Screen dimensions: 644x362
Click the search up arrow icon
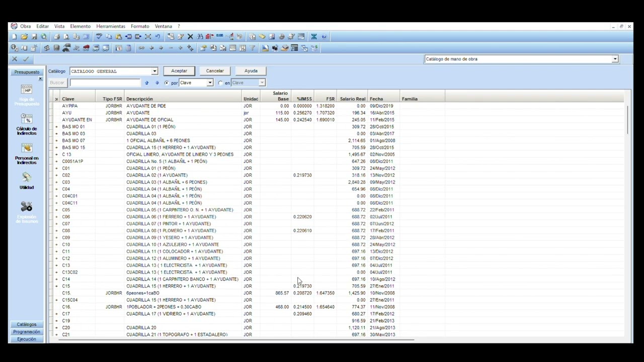tap(147, 83)
